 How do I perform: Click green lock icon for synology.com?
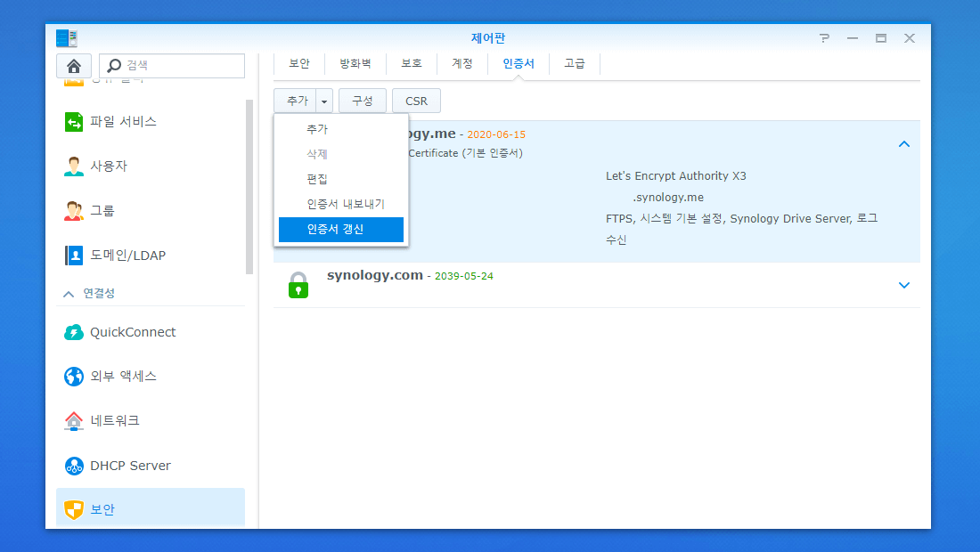coord(298,285)
